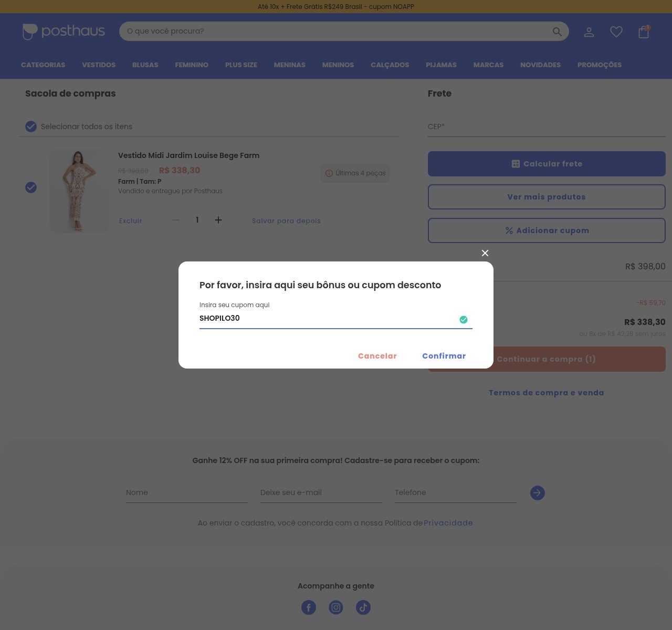The image size is (672, 630).
Task: Click Confirmar in coupon dialog
Action: point(444,356)
